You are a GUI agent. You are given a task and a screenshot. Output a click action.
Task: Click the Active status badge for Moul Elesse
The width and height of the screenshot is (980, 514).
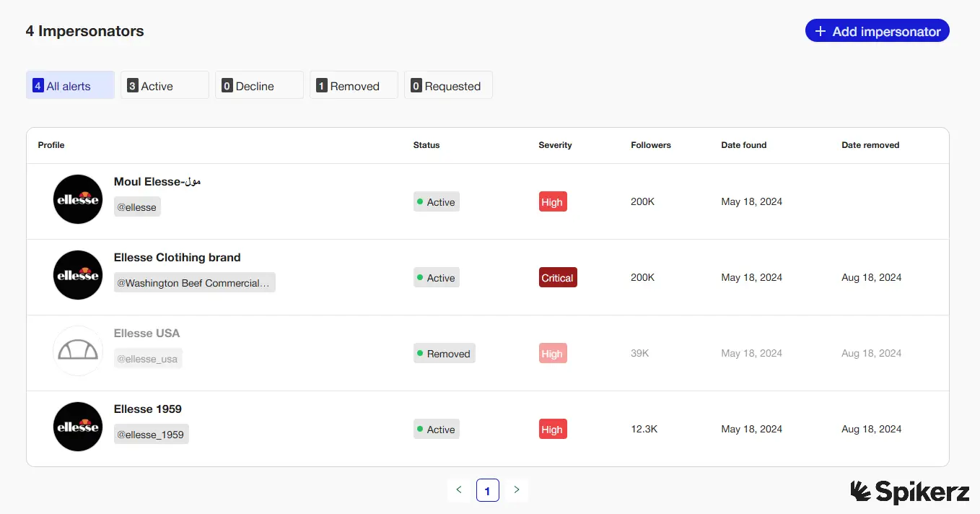point(437,202)
